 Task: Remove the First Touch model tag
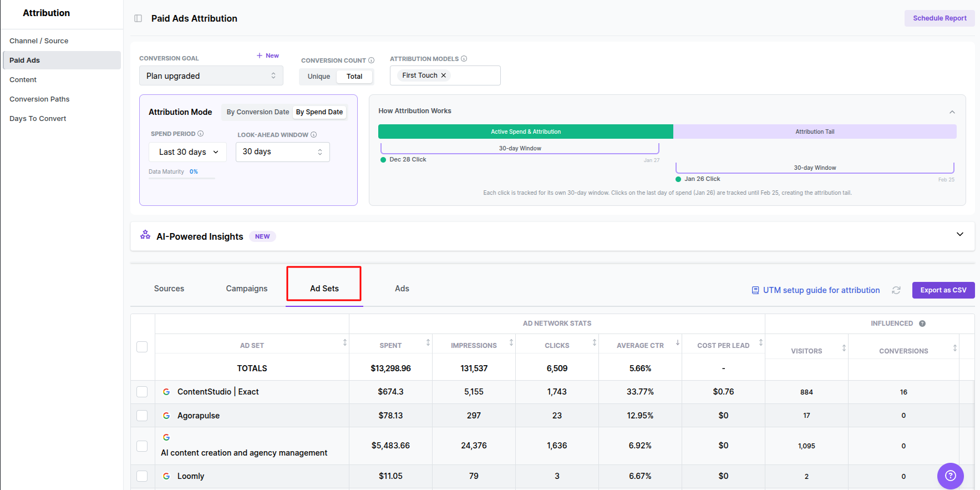tap(444, 75)
